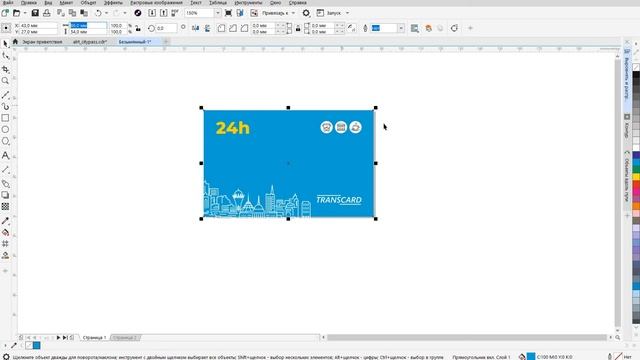Select the Drop Shadow tool
Screen dimensions: 640x360
pos(5,195)
